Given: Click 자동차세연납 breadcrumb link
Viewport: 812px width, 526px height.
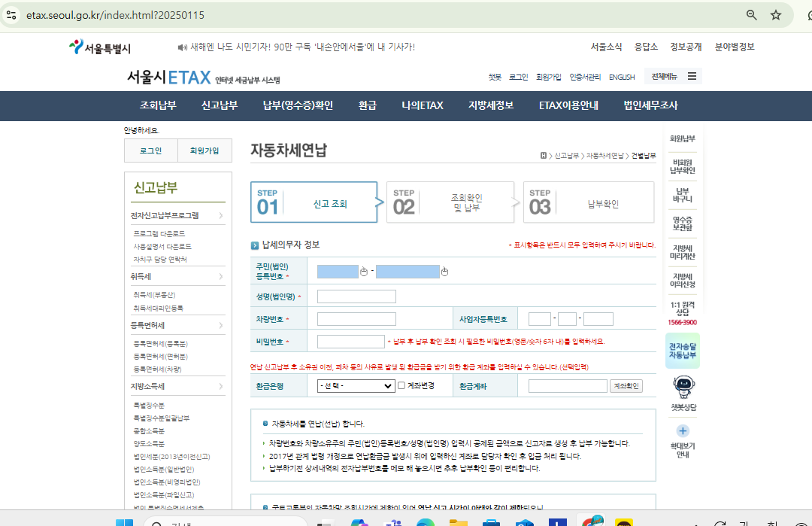Looking at the screenshot, I should tap(604, 156).
